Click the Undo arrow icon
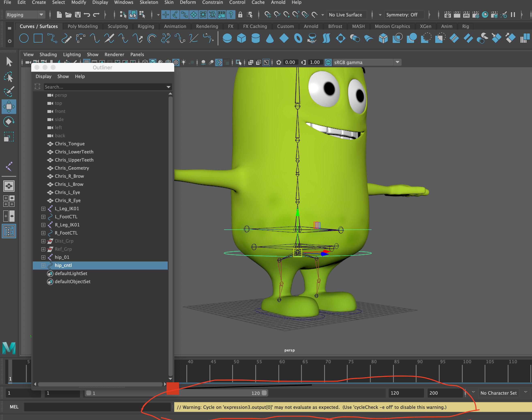The height and width of the screenshot is (420, 532). click(87, 15)
